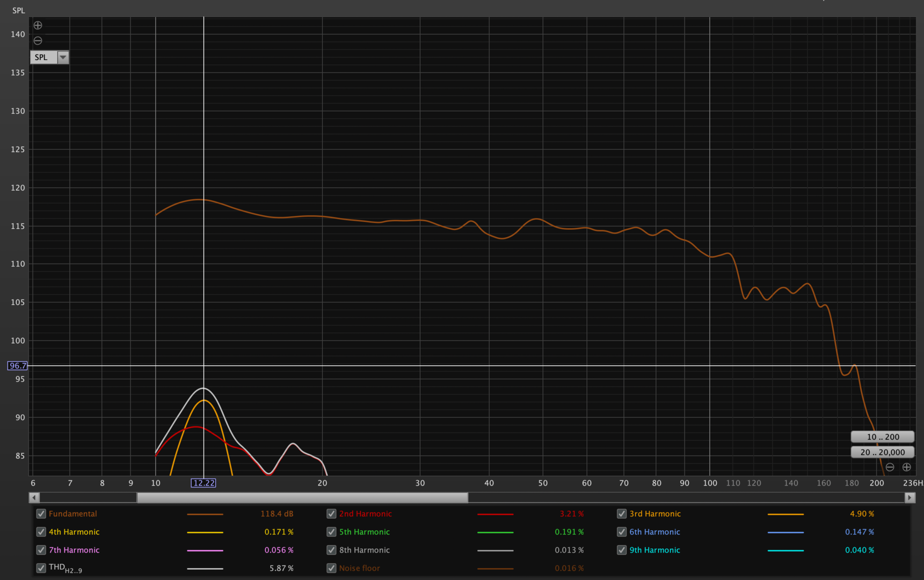
Task: Set frequency range to 10 .. 200
Action: point(882,437)
